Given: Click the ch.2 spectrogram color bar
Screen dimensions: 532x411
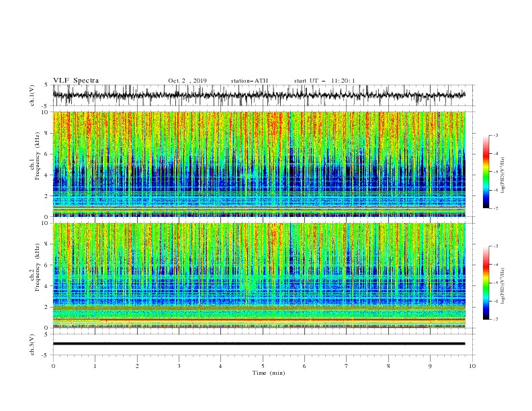Looking at the screenshot, I should pyautogui.click(x=486, y=283).
